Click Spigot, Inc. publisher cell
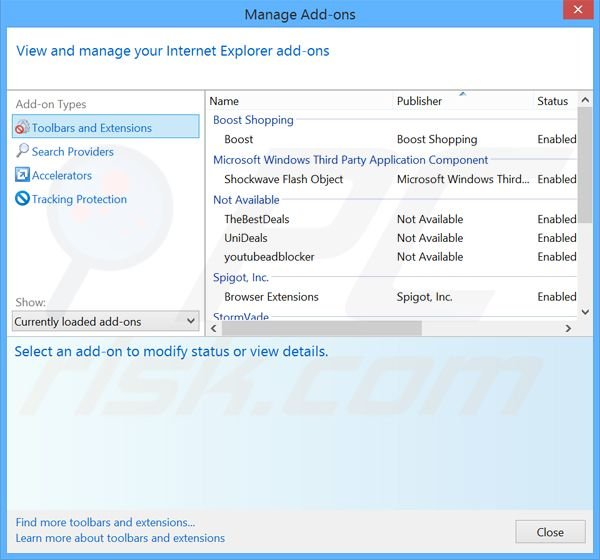Screen dimensions: 600x560 424,297
